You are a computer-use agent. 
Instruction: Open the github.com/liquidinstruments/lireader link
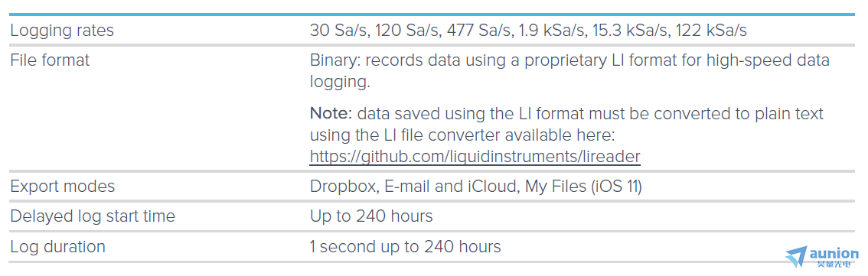point(475,157)
